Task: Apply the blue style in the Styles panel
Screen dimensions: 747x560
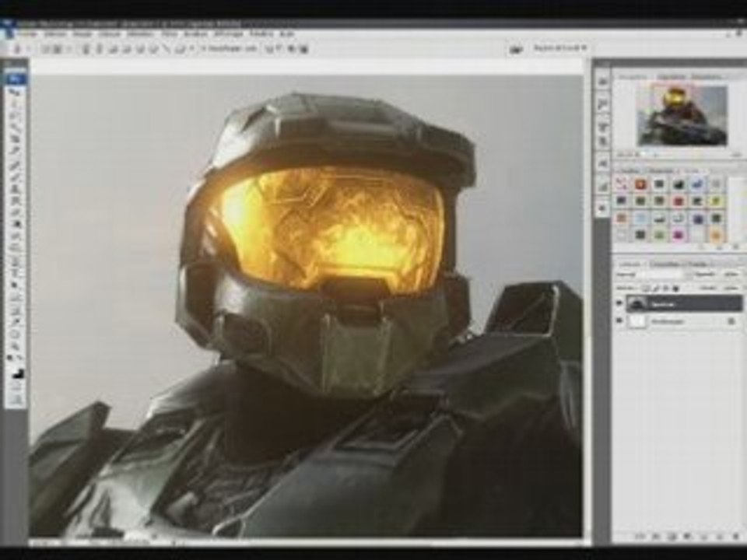Action: point(697,184)
